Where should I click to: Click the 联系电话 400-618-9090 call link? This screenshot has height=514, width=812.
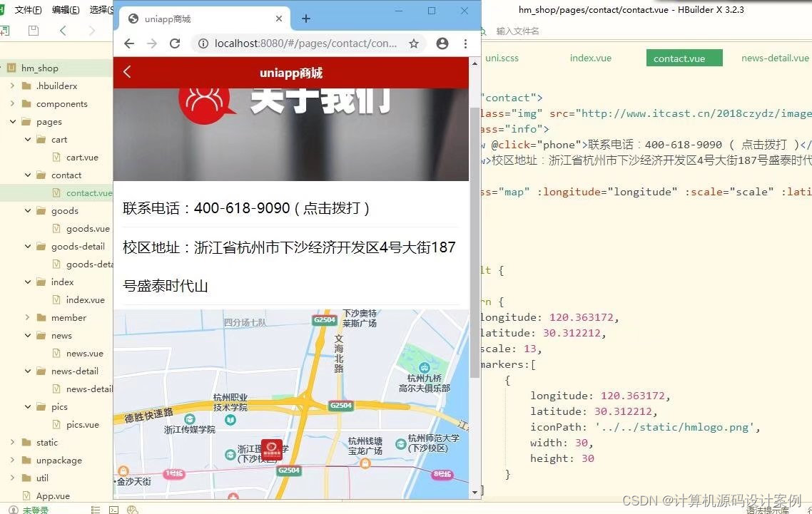pos(246,208)
